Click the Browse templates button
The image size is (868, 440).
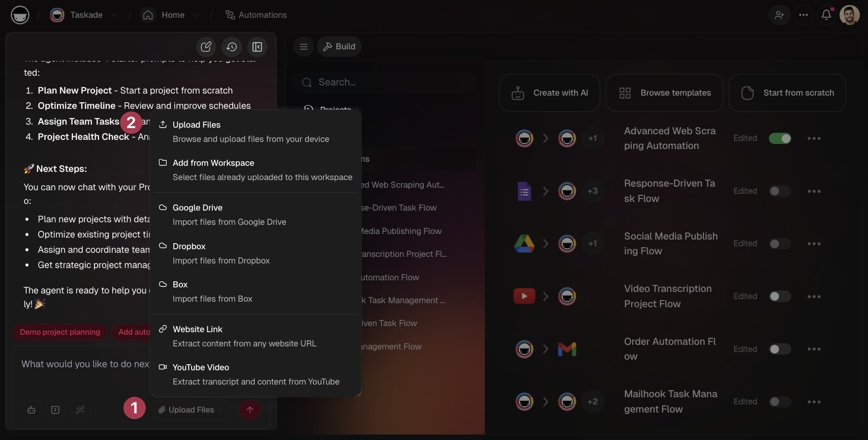[664, 93]
